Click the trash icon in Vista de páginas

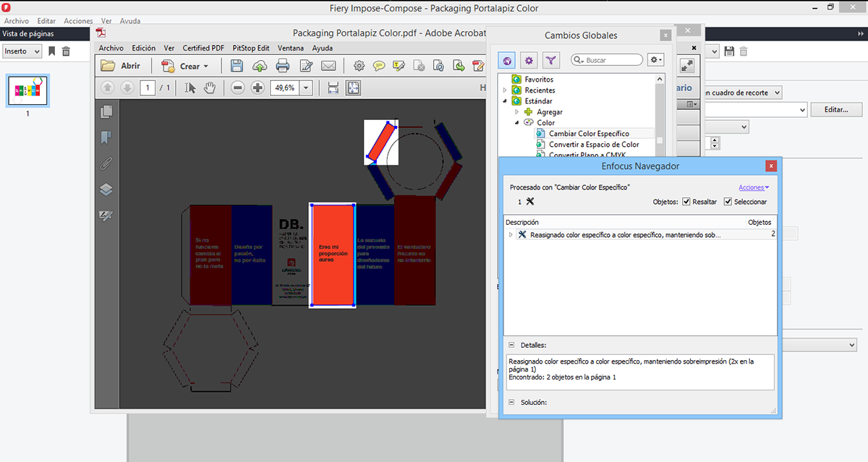(x=66, y=51)
